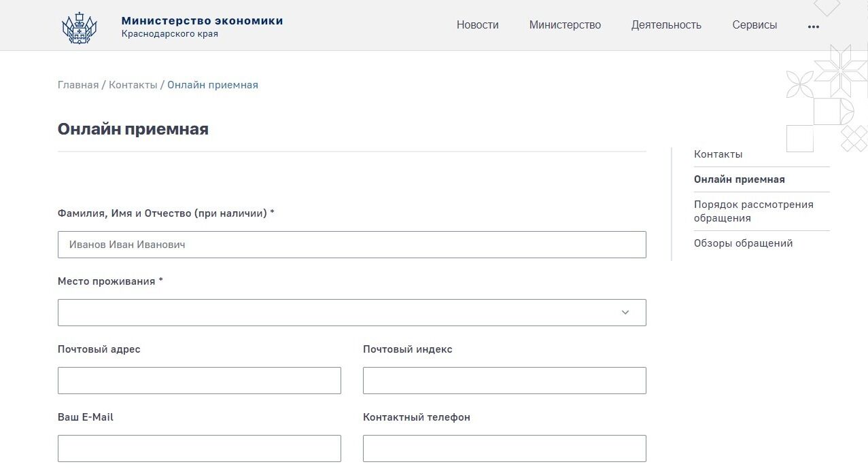Viewport: 868px width, 475px height.
Task: Click the Почтовый адрес label
Action: [x=99, y=349]
